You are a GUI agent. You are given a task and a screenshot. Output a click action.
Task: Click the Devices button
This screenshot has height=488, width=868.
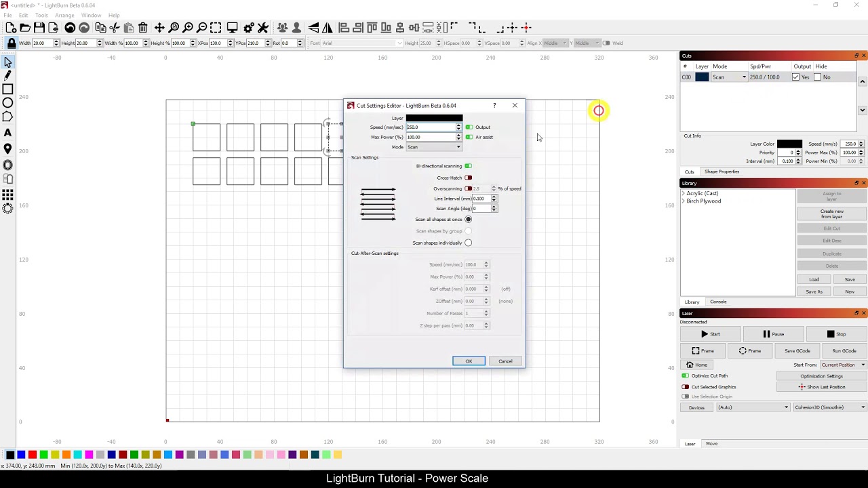click(696, 407)
